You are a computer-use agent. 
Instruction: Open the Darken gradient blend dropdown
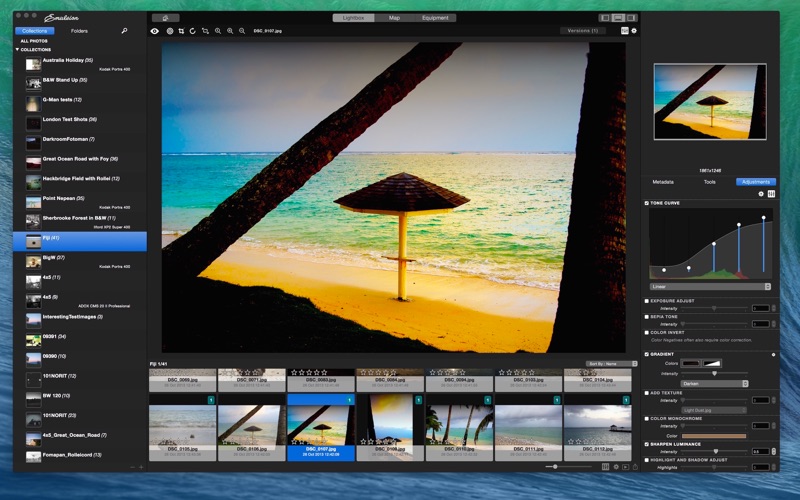[714, 384]
